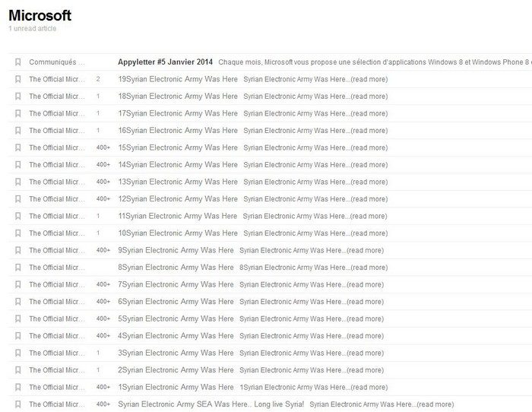Click the Chaque mois, Microsoft vous propose snippet
Image resolution: width=532 pixels, height=412 pixels.
click(375, 62)
